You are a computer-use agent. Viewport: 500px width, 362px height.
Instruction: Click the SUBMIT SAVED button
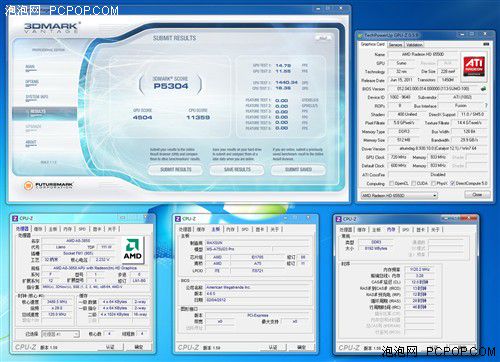coord(298,170)
